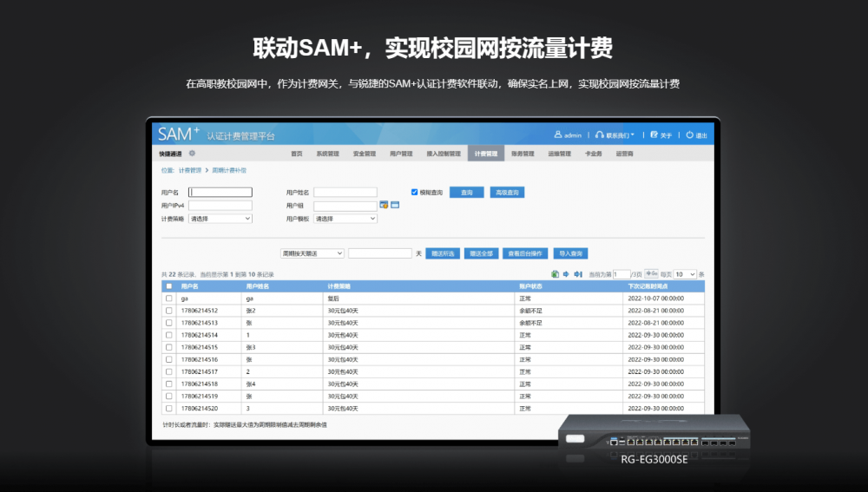Check the row for 17806214520
The image size is (868, 492).
[x=169, y=409]
